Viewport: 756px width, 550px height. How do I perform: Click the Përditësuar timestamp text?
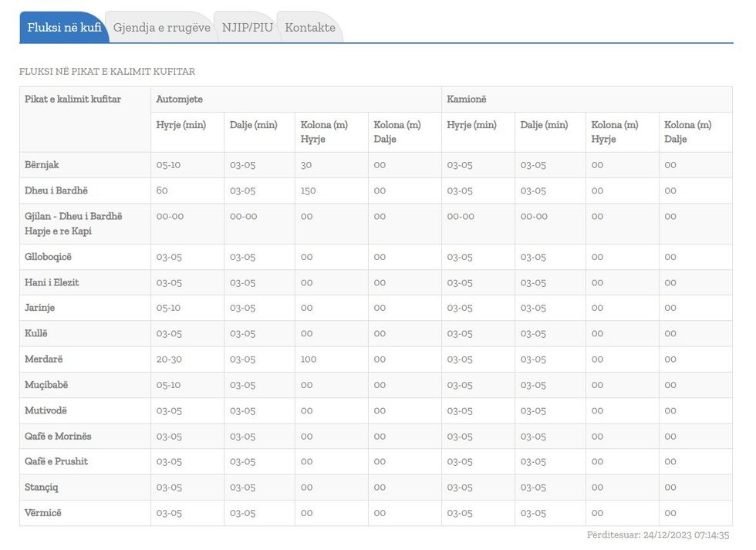point(657,535)
